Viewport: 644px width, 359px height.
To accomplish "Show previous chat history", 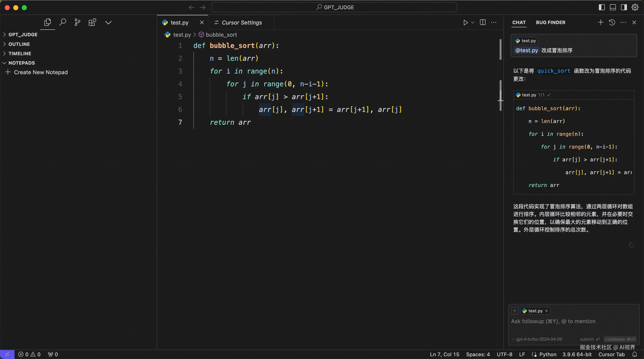I will point(612,22).
